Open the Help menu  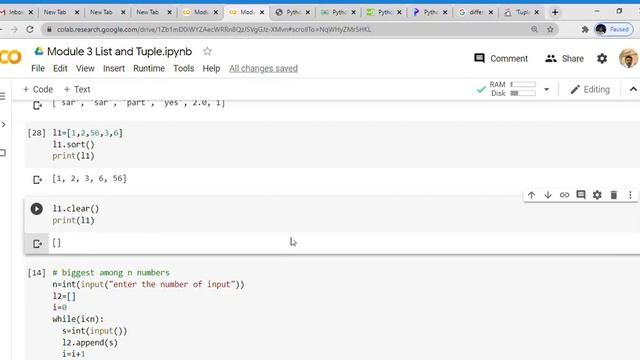[211, 69]
